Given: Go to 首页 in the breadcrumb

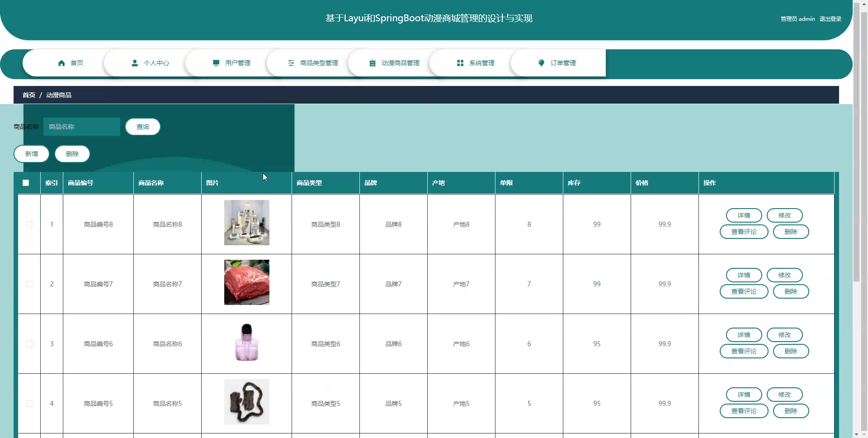Looking at the screenshot, I should (x=29, y=95).
